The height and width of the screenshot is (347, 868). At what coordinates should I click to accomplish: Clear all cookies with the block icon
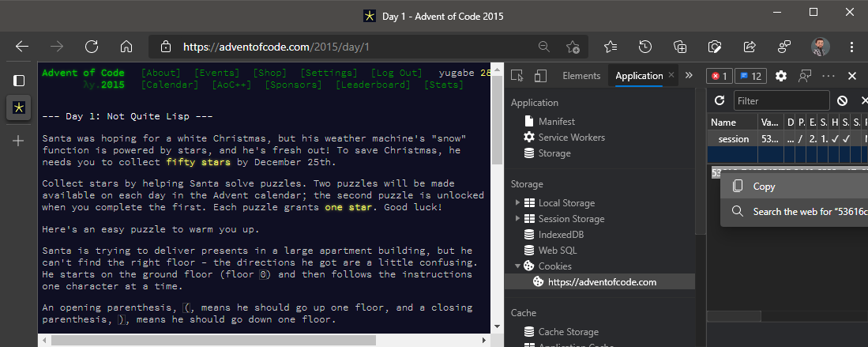click(x=842, y=100)
